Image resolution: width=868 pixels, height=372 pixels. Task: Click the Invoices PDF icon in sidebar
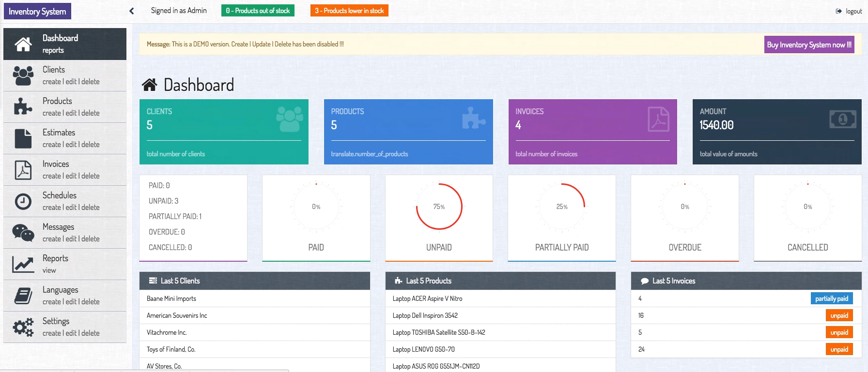click(x=23, y=170)
